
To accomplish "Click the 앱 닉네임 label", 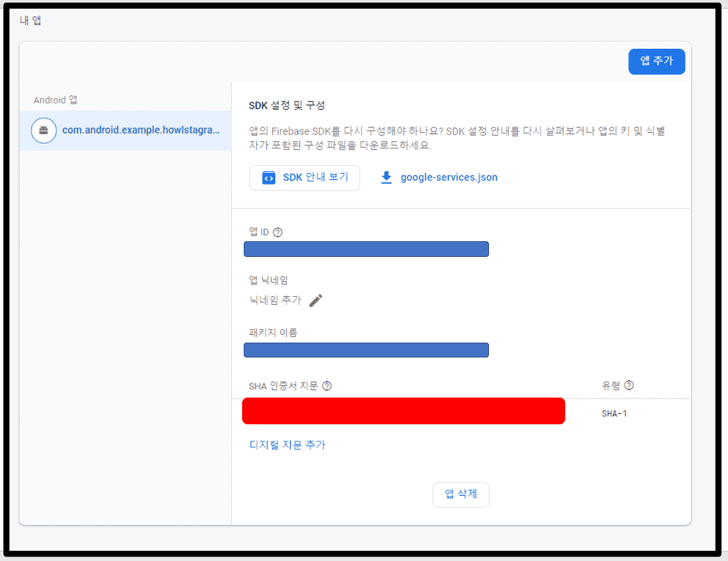I will (268, 280).
